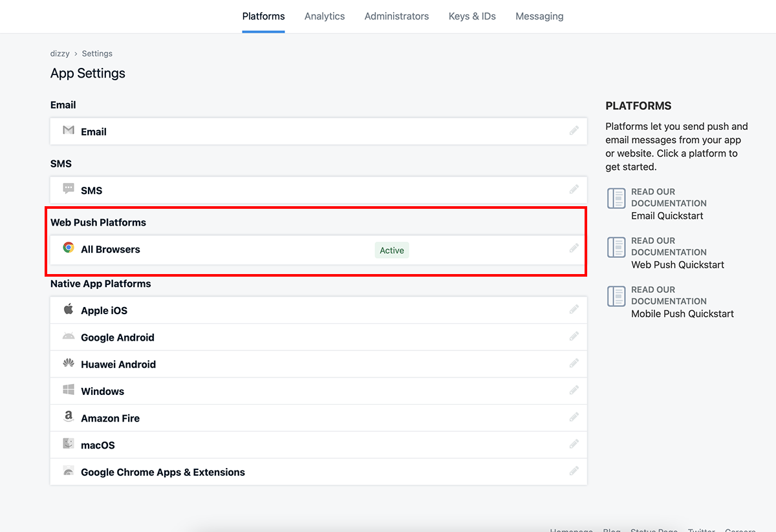Viewport: 776px width, 532px height.
Task: Select the Administrators tab
Action: tap(396, 16)
